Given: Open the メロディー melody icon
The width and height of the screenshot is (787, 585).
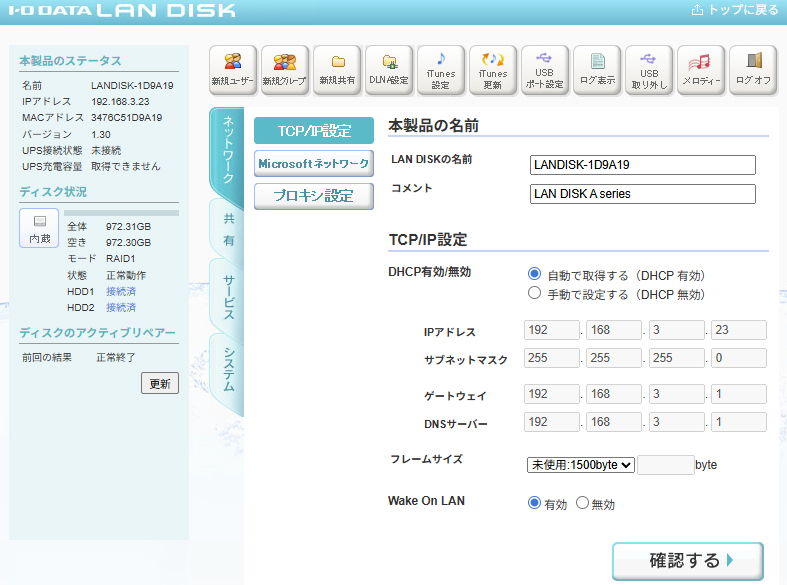Looking at the screenshot, I should (701, 70).
